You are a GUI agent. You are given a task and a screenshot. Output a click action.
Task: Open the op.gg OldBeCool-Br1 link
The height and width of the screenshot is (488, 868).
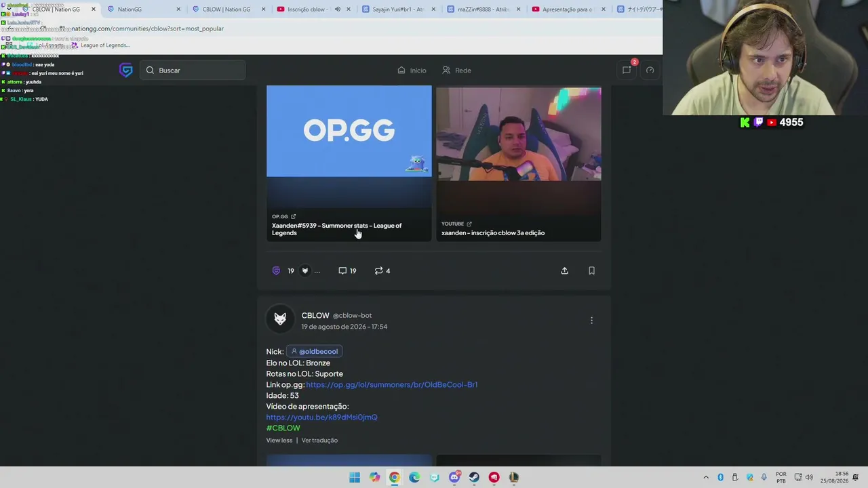click(391, 384)
